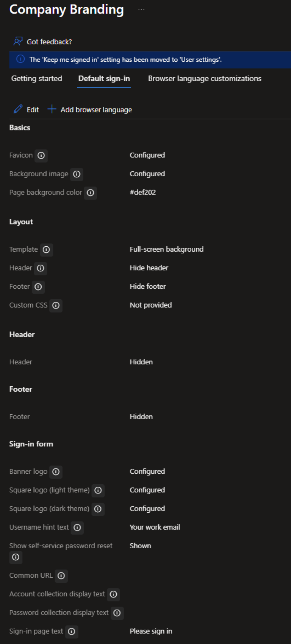Open the Background image info tooltip icon
Viewport: 291px width, 644px height.
click(77, 174)
